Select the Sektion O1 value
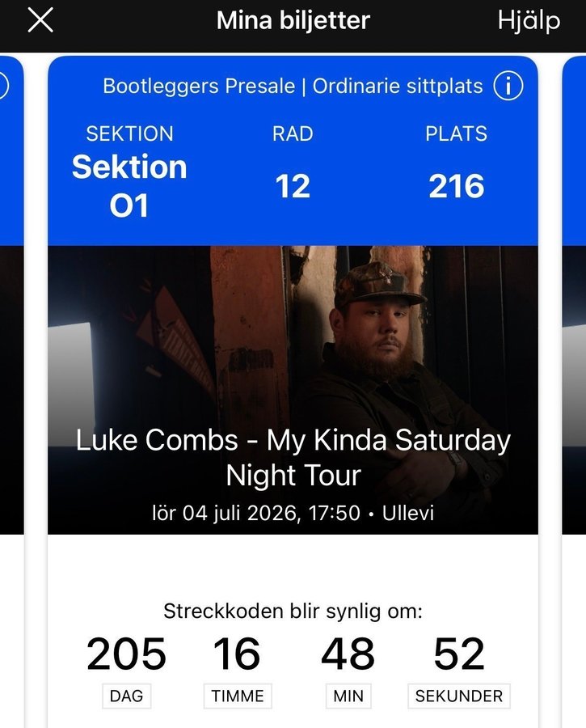Image resolution: width=586 pixels, height=728 pixels. 129,186
